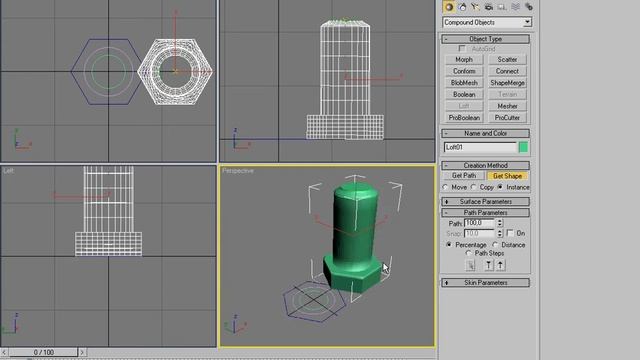640x360 pixels.
Task: Click the Previous Shape icon
Action: click(x=489, y=265)
